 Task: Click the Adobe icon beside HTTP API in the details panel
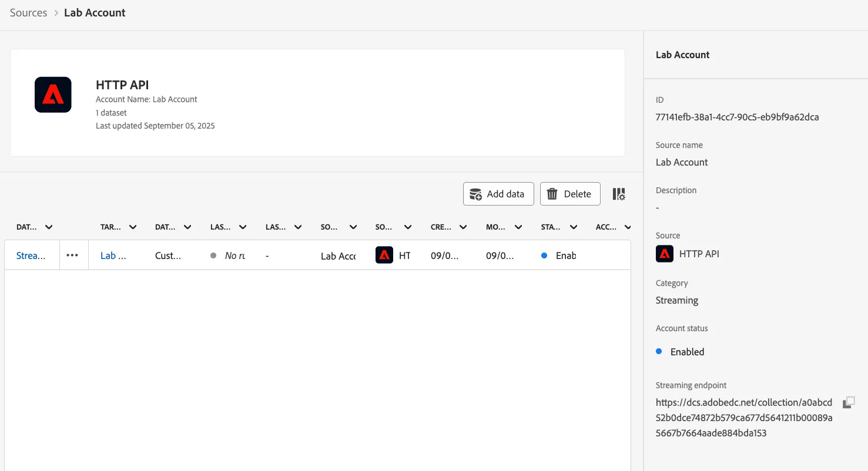pos(665,254)
